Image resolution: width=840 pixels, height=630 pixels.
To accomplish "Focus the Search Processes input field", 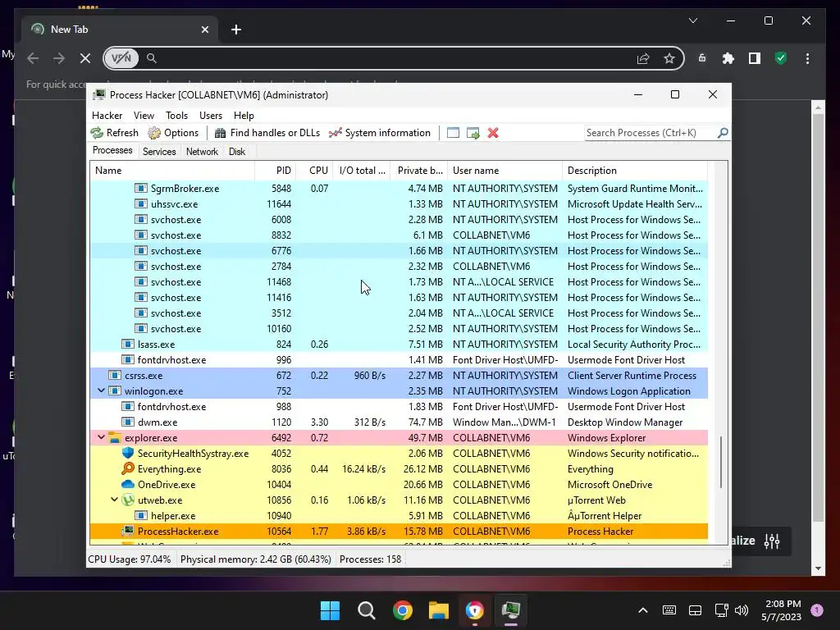I will point(651,133).
